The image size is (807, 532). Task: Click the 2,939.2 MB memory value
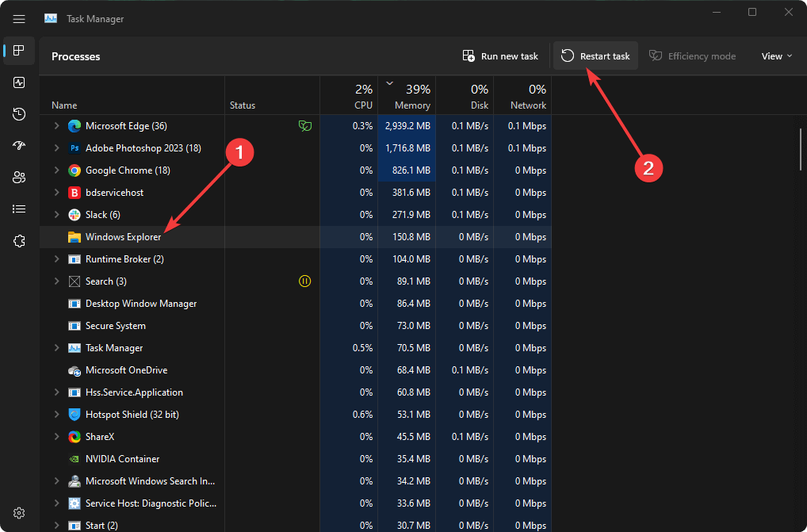click(407, 126)
